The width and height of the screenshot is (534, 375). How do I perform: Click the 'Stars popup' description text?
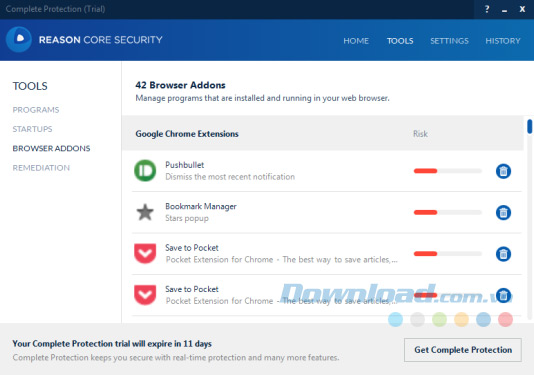[x=187, y=218]
